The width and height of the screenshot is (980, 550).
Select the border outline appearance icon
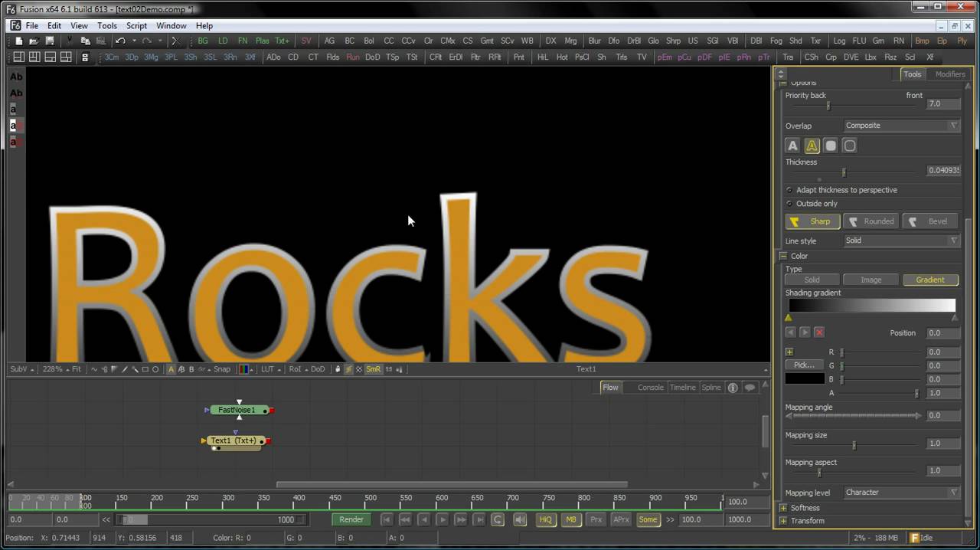pos(850,146)
